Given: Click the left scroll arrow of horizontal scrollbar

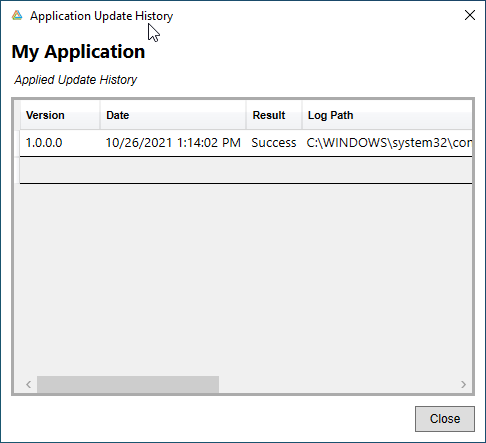Looking at the screenshot, I should pyautogui.click(x=29, y=384).
